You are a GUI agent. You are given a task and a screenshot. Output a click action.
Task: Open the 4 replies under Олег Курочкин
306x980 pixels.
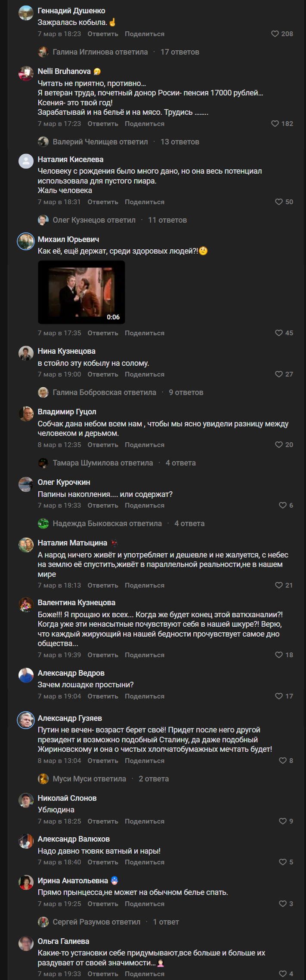pyautogui.click(x=189, y=524)
